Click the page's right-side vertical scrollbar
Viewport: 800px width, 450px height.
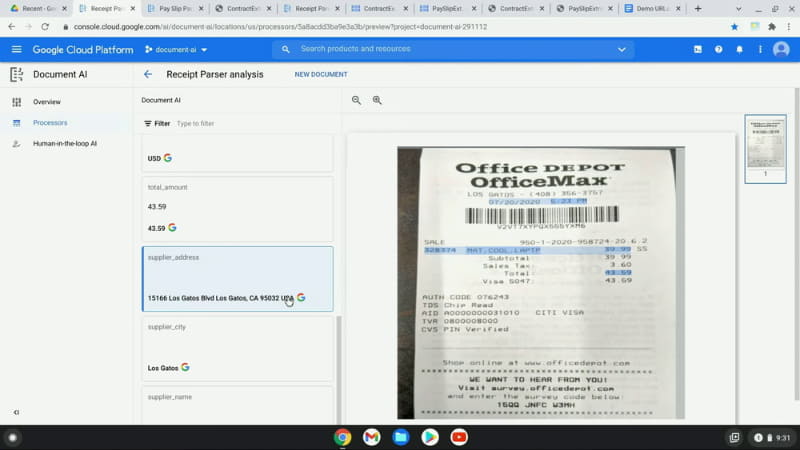(797, 244)
